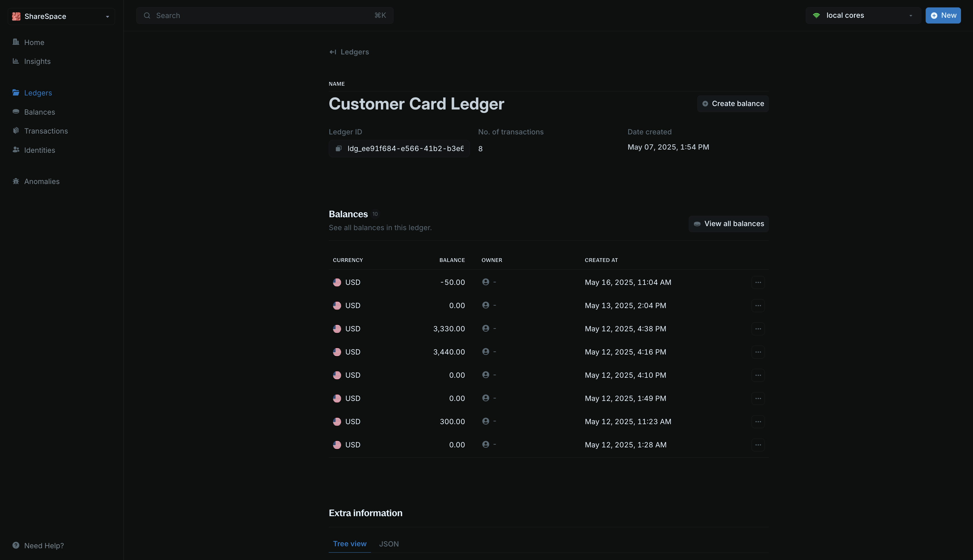Click the Identities people icon in sidebar
This screenshot has height=560, width=973.
click(16, 150)
